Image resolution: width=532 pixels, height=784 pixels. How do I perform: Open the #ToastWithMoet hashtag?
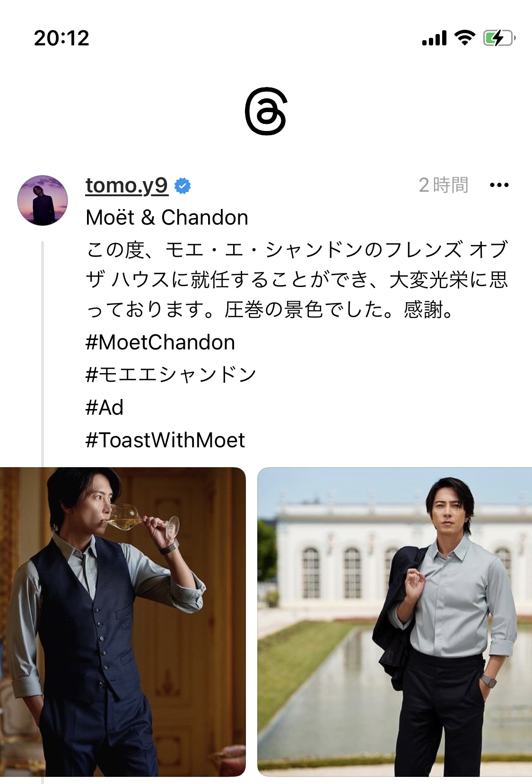point(165,440)
